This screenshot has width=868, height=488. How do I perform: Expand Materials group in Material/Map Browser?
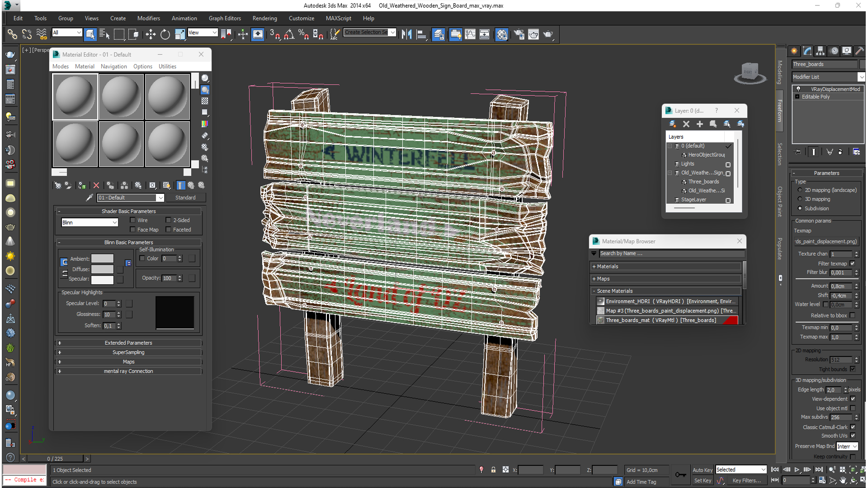(666, 267)
